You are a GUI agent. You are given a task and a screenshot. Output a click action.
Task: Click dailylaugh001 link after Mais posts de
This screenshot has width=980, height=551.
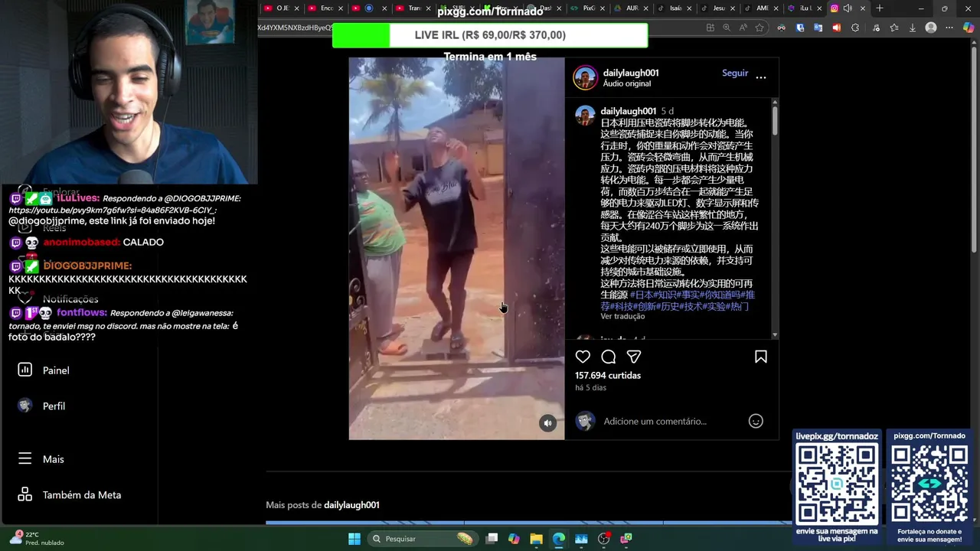click(x=351, y=504)
